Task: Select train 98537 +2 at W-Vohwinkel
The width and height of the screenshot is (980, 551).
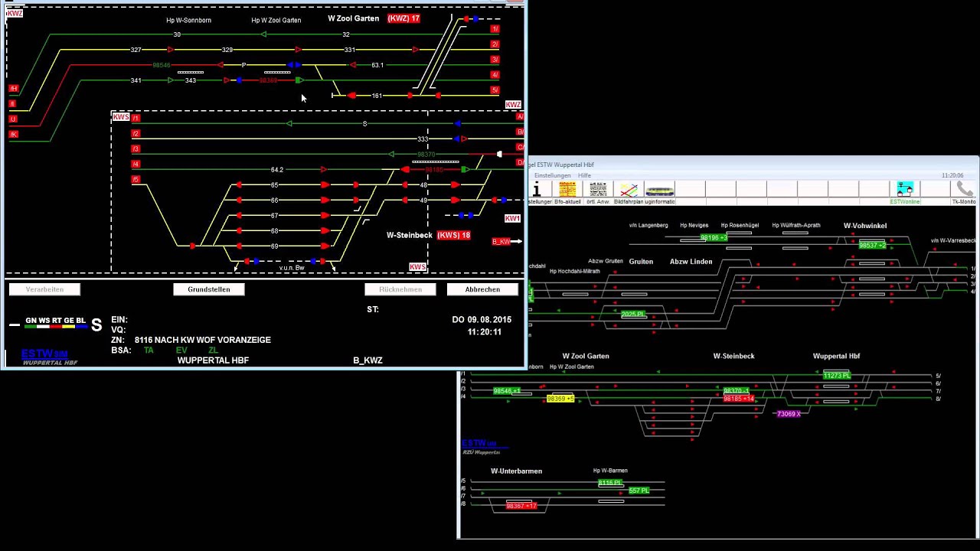Action: tap(872, 246)
